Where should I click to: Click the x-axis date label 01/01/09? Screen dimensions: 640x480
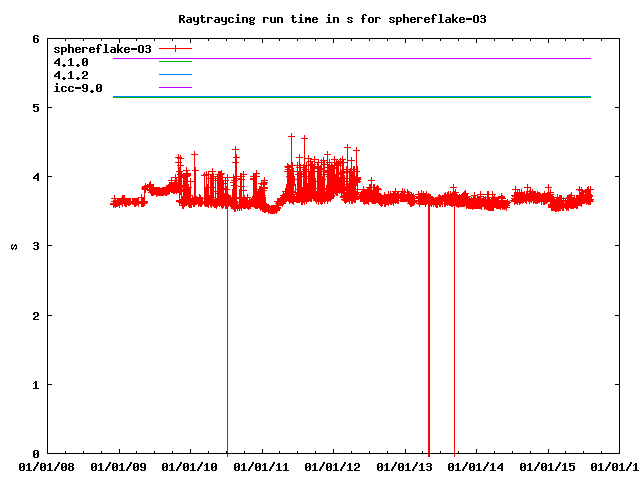pos(119,466)
